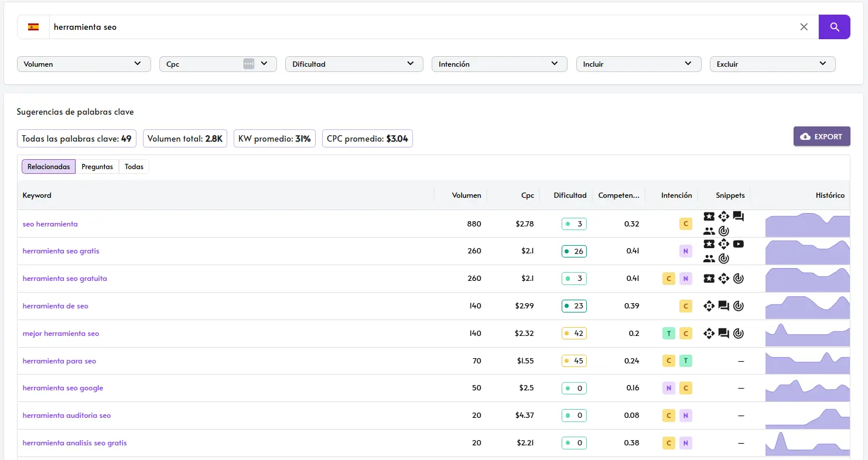
Task: Open the Incluir filter dropdown
Action: [x=638, y=64]
